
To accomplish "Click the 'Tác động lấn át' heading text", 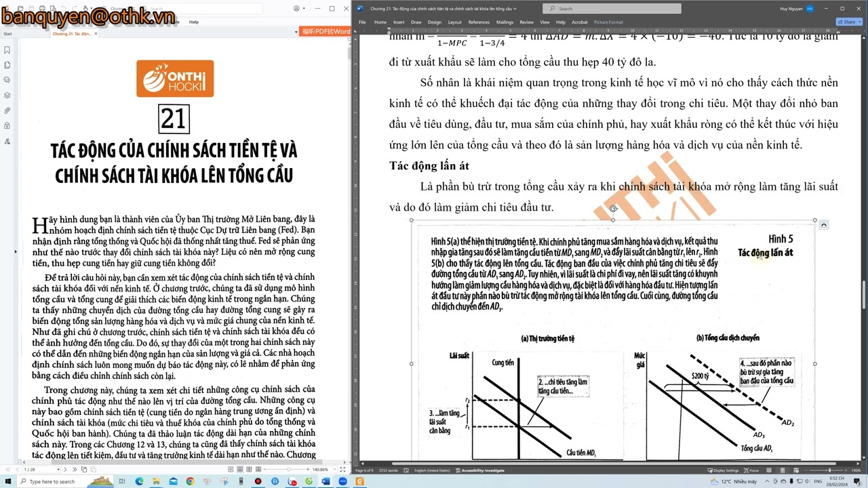I will [x=429, y=165].
